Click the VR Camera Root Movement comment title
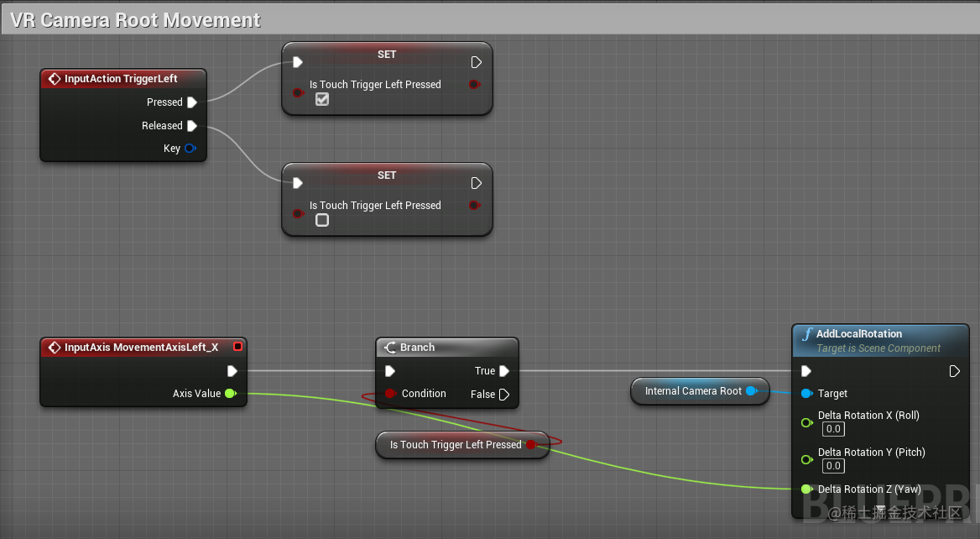980x539 pixels. pyautogui.click(x=134, y=18)
